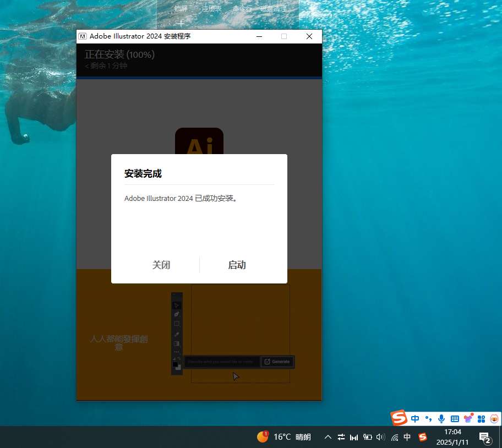502x448 pixels.
Task: Open the battery power status icon
Action: (x=367, y=437)
